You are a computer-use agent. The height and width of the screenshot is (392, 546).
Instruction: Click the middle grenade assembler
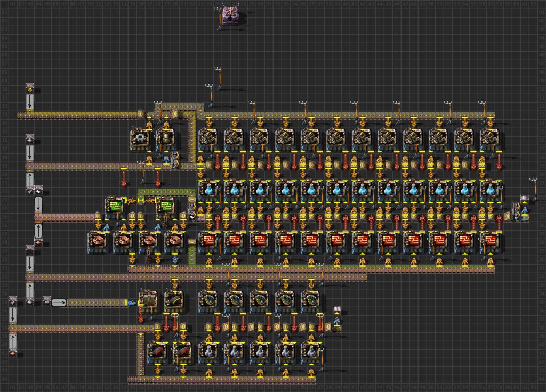point(260,301)
